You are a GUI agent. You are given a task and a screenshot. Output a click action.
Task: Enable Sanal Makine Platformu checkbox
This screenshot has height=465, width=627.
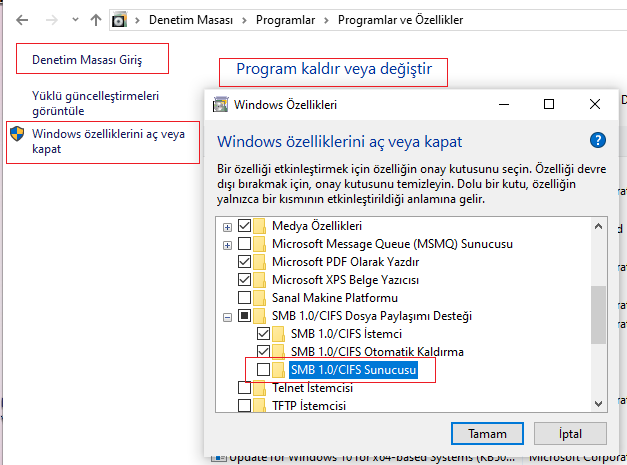(244, 297)
